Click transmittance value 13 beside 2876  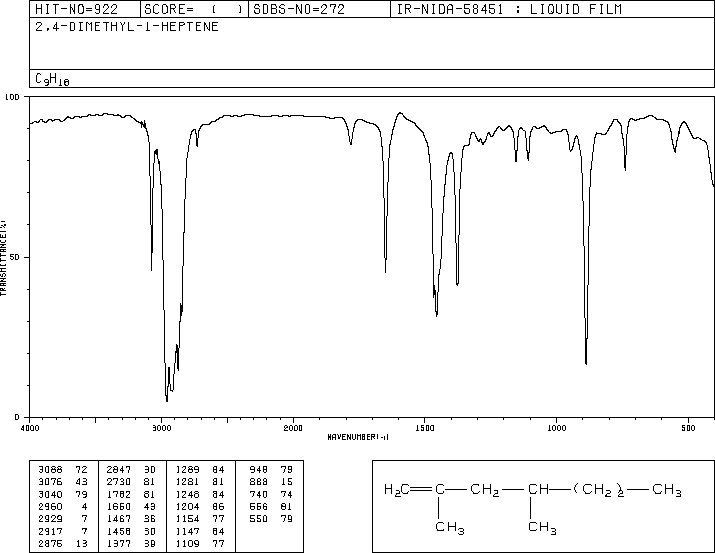click(81, 543)
